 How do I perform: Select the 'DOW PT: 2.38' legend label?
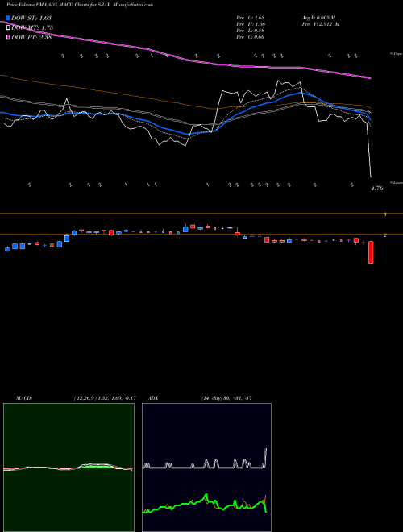pos(31,37)
